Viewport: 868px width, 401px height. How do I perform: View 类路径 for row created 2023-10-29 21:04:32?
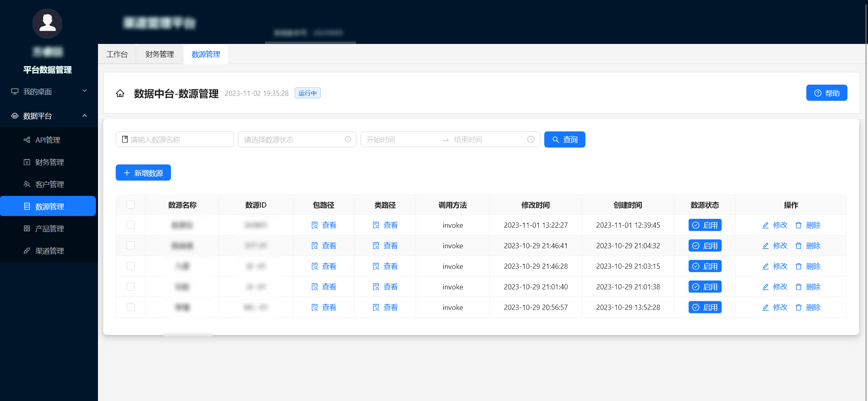385,245
